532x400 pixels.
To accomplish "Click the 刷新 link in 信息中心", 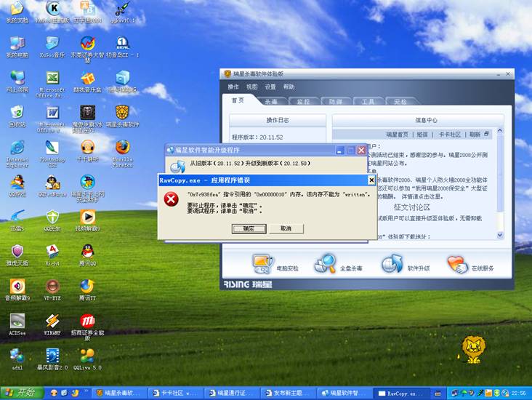I will 475,135.
